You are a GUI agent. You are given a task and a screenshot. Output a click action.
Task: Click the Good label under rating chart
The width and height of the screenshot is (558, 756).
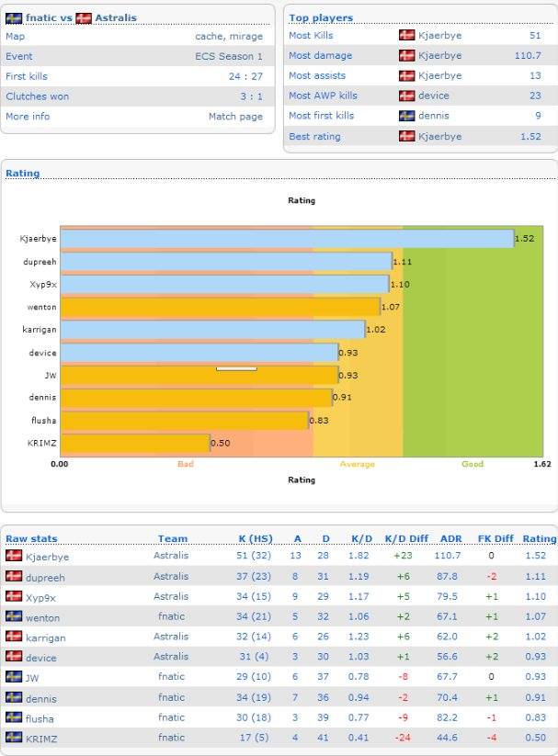[473, 464]
